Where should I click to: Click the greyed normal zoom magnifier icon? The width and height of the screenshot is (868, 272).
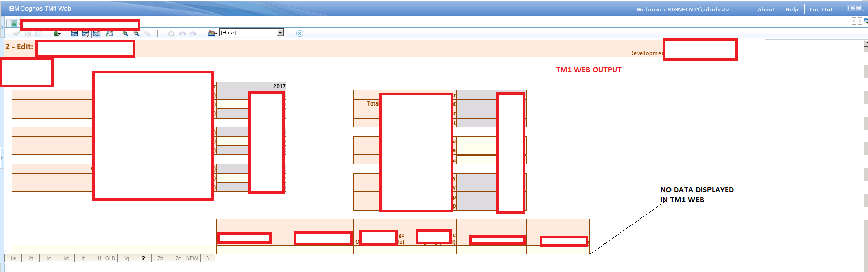click(x=148, y=33)
